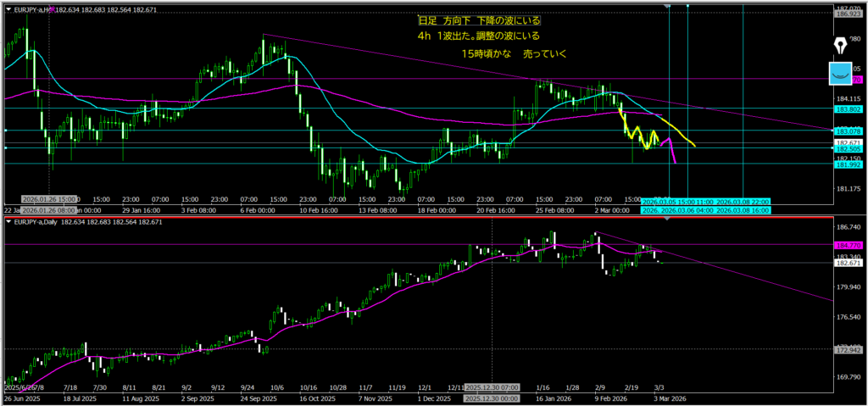The height and width of the screenshot is (406, 868).
Task: Expand the arrow beside EURJPY-a,Daily title
Action: 8,221
